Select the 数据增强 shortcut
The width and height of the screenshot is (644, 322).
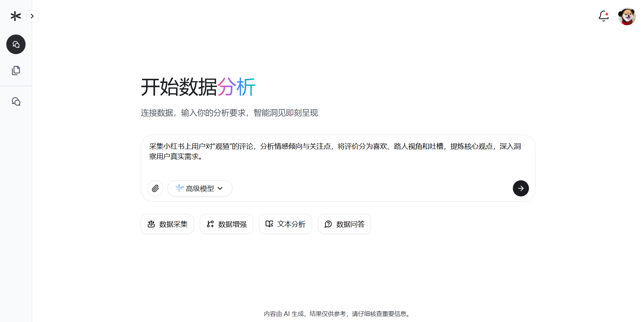point(226,224)
